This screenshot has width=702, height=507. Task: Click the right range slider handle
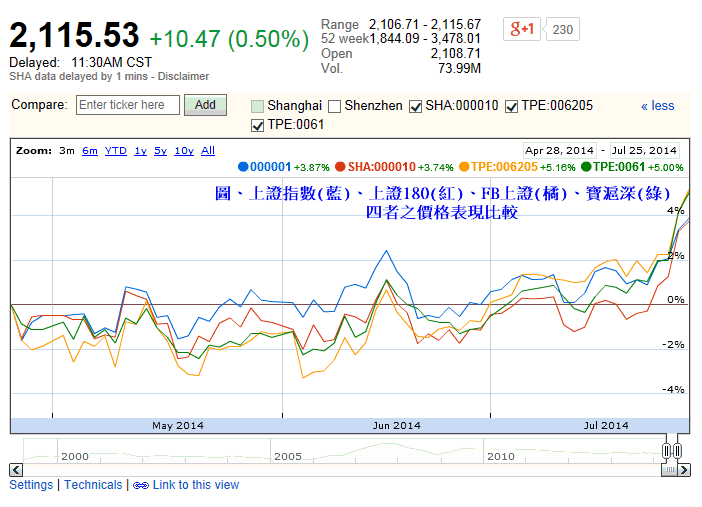pos(677,451)
